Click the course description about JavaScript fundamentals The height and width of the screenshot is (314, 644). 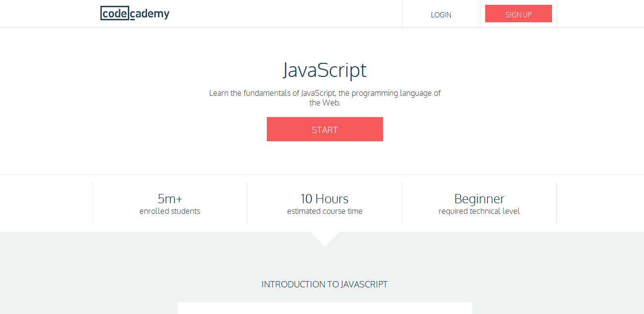pos(325,98)
